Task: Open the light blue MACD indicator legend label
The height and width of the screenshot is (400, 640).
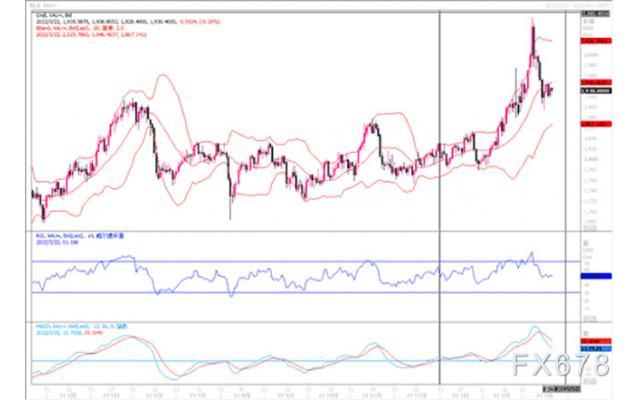Action: [82, 327]
